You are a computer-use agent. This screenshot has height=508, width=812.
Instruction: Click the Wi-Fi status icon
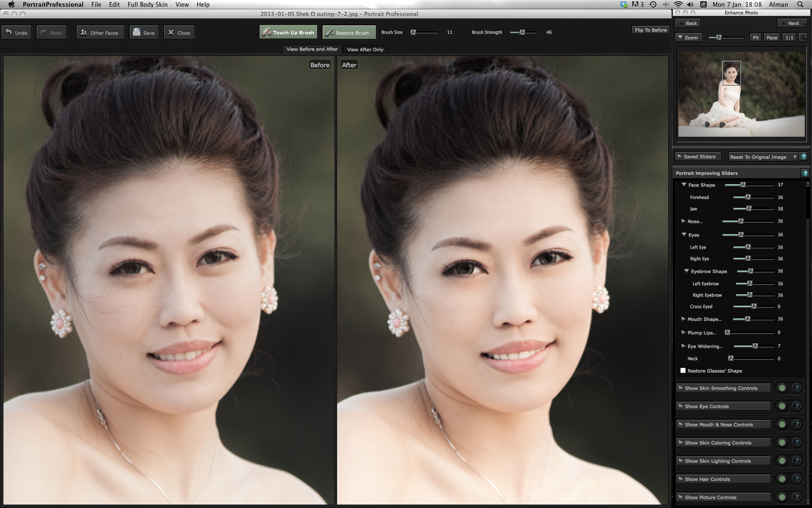[678, 4]
